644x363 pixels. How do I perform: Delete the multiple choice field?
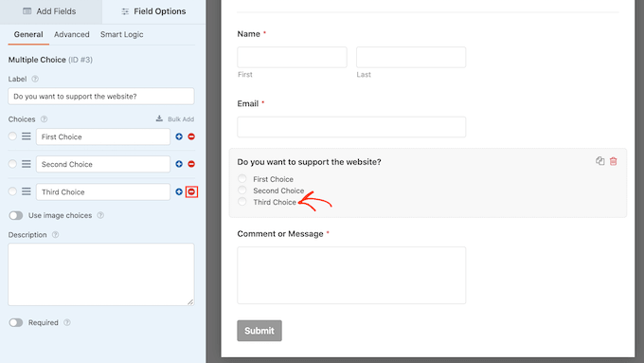pos(613,161)
